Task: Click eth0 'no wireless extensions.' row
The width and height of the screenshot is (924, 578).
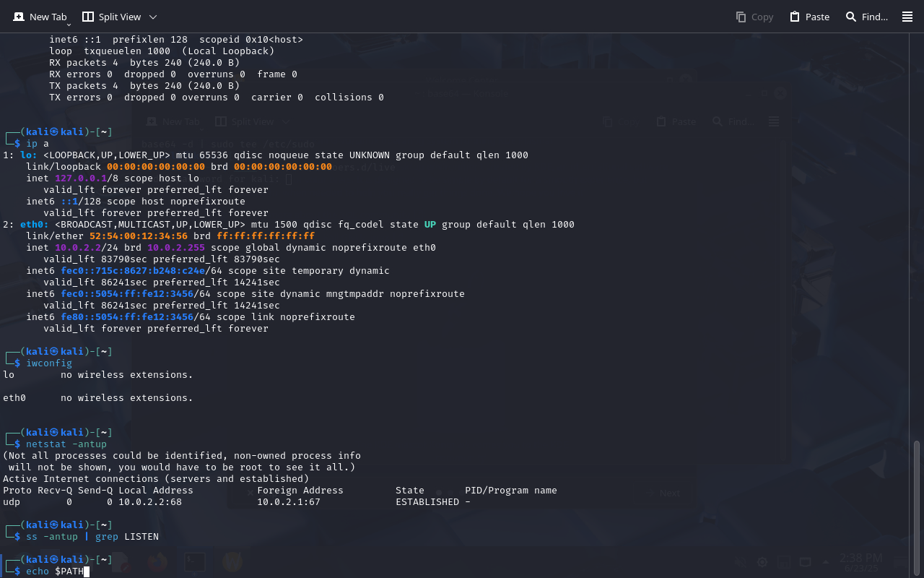Action: (98, 398)
